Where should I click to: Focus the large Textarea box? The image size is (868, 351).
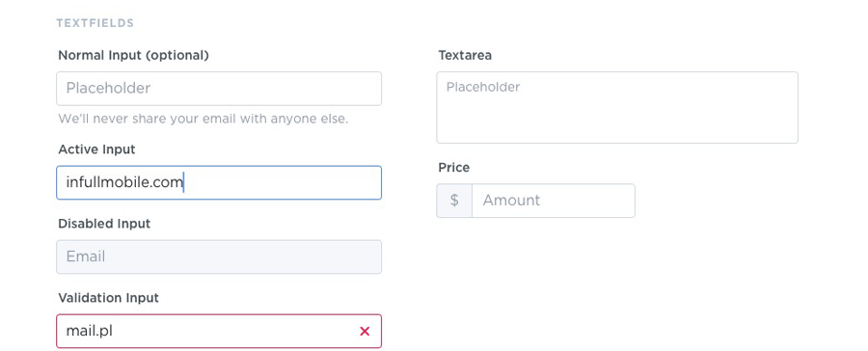[x=617, y=107]
